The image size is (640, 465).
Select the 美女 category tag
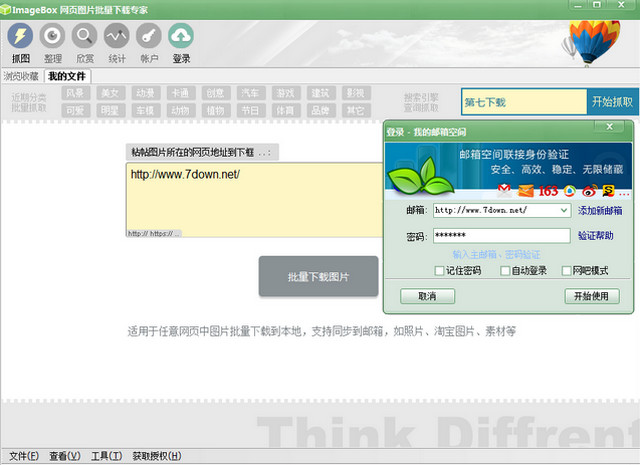(x=111, y=93)
